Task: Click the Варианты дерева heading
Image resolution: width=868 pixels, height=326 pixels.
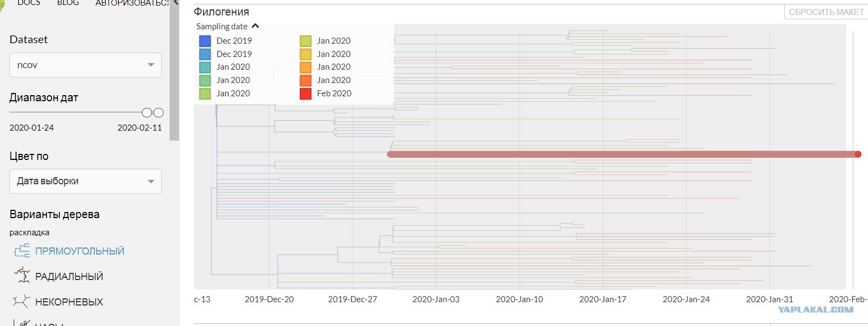Action: click(54, 215)
